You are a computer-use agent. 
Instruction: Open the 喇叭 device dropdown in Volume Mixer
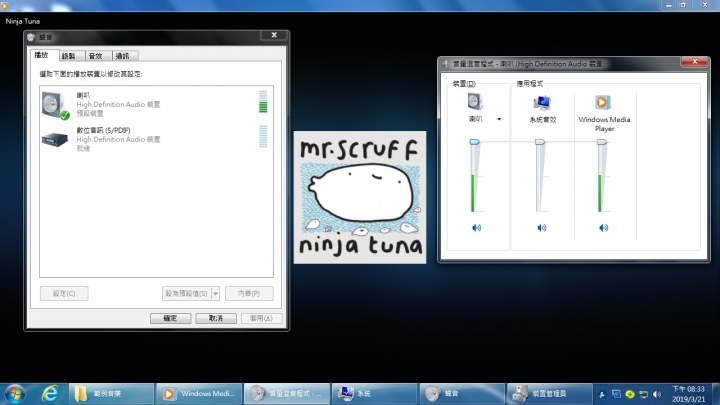tap(499, 119)
